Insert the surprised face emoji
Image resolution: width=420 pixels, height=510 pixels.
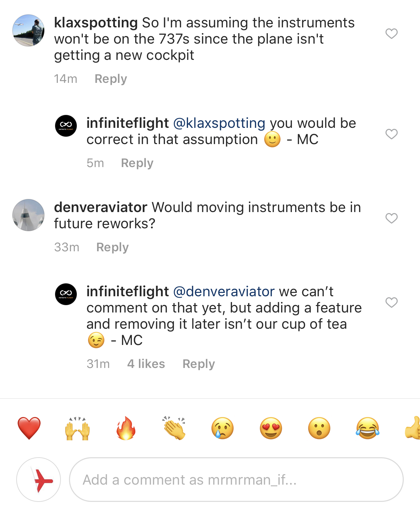pos(319,428)
